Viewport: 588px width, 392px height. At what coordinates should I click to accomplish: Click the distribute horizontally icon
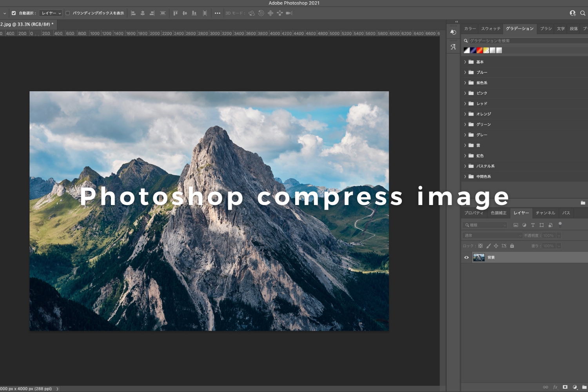205,13
